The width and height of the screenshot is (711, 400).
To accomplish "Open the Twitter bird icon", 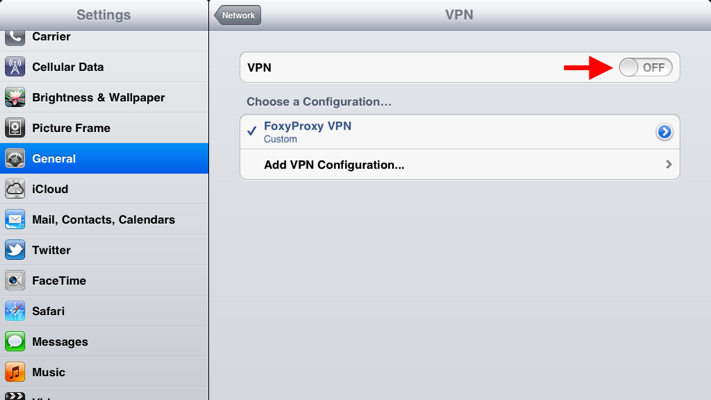I will point(15,250).
